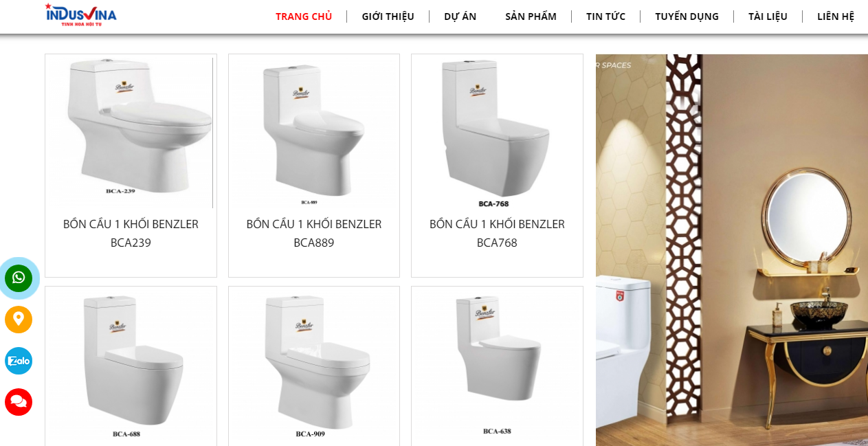Go to the TUYỂN DỤNG page
This screenshot has width=868, height=446.
pos(687,16)
